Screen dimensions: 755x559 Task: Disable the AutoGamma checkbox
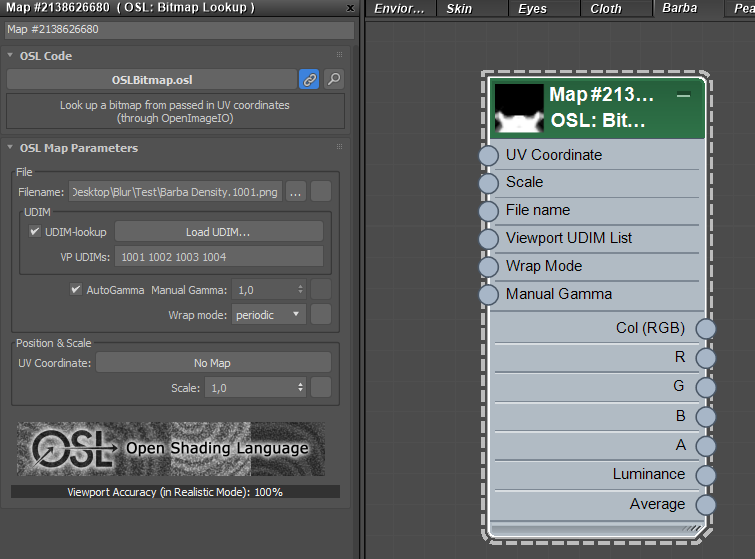[76, 290]
